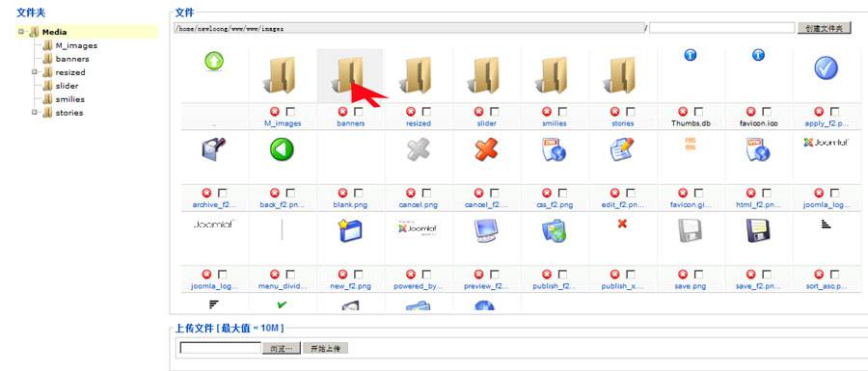Click the Thumbs.db file name

click(x=691, y=124)
